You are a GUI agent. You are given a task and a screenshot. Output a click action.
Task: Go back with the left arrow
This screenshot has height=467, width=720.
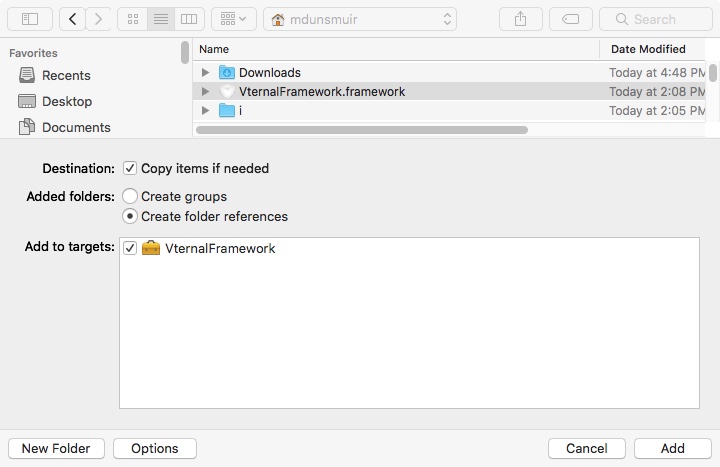tap(72, 19)
